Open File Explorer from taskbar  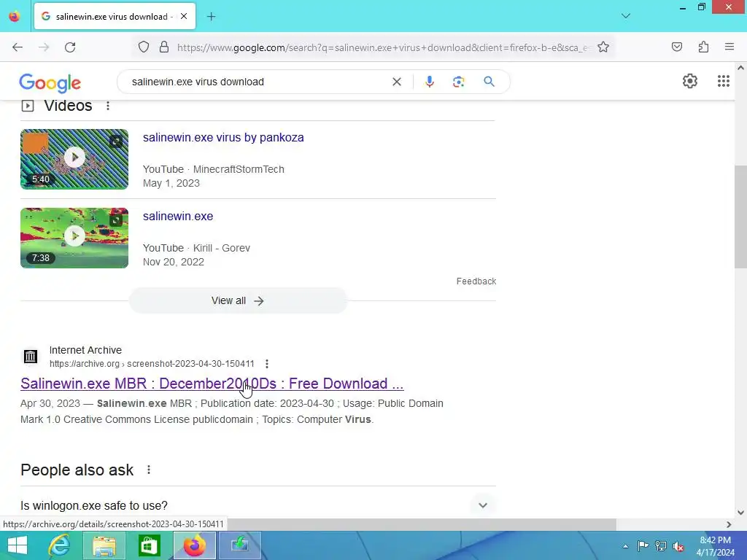coord(104,545)
